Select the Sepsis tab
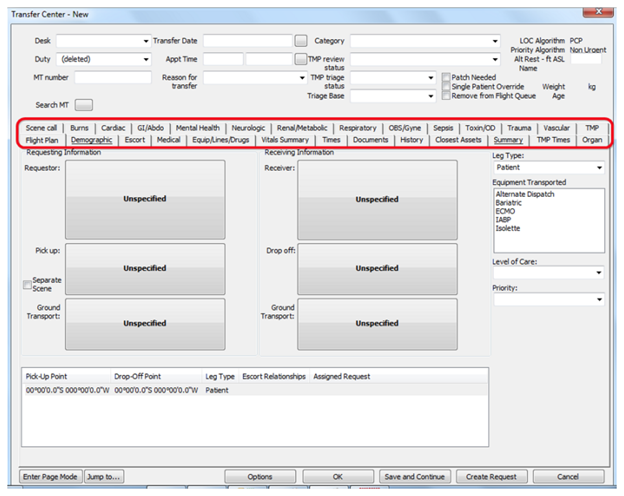 [443, 128]
